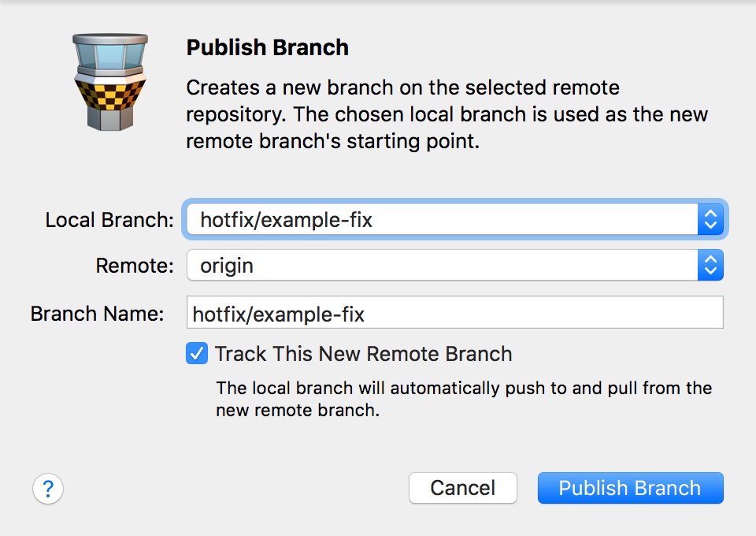Click the description starting Creates a new branch
This screenshot has width=756, height=536.
(447, 114)
